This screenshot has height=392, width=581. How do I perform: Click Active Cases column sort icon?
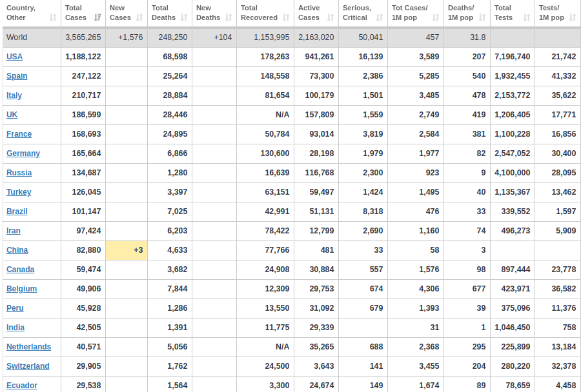[330, 17]
